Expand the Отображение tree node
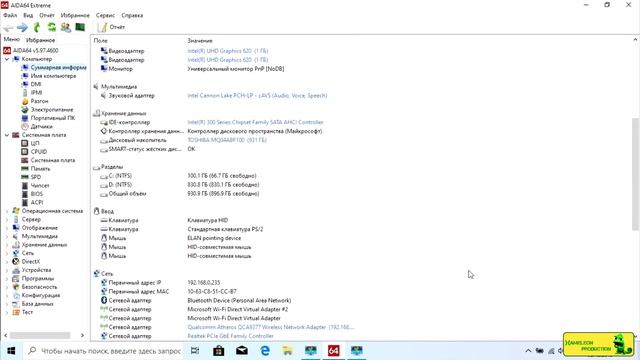Screen dimensions: 640x360 (7, 228)
